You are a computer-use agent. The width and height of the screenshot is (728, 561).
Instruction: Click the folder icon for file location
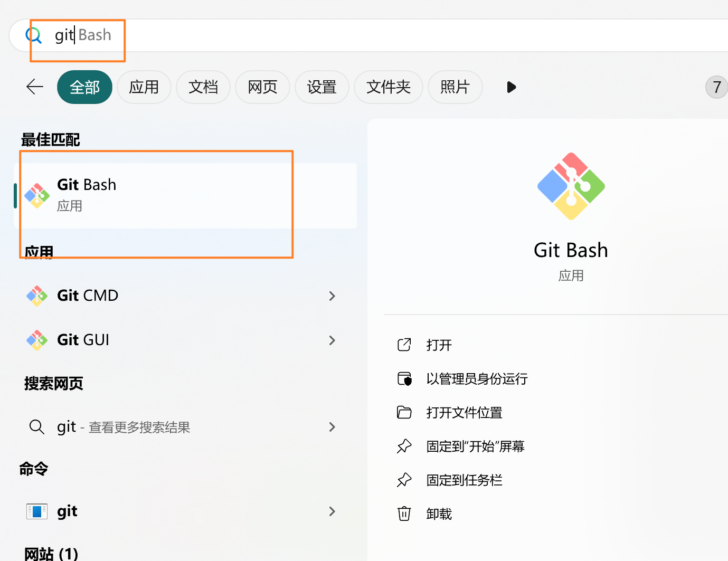pyautogui.click(x=404, y=412)
